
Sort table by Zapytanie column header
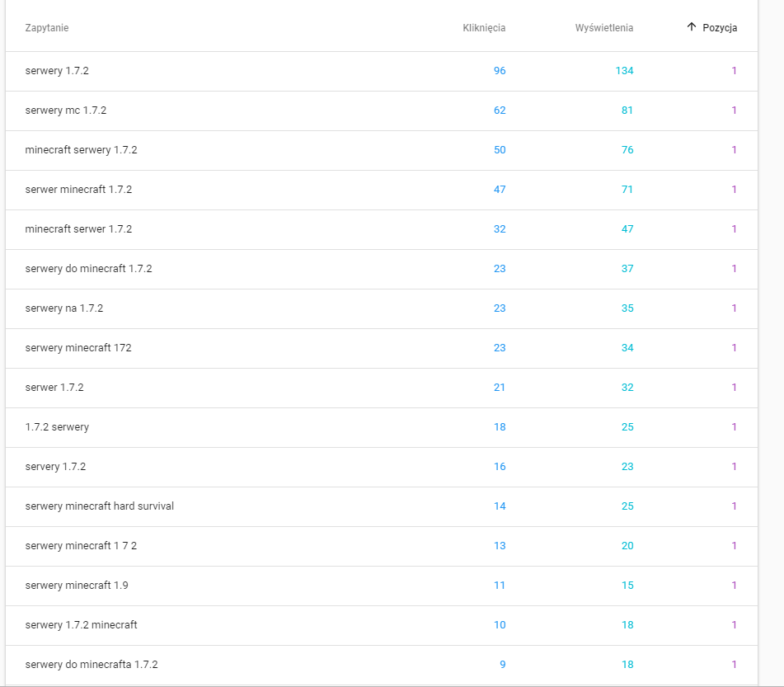tap(47, 28)
